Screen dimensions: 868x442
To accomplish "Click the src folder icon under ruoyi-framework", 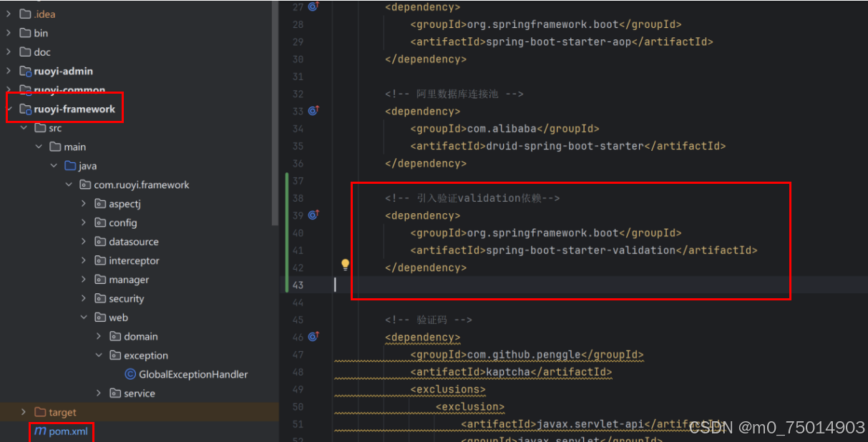I will pyautogui.click(x=40, y=127).
